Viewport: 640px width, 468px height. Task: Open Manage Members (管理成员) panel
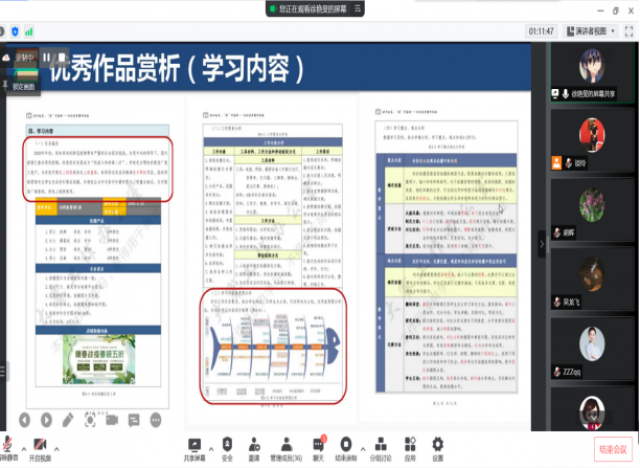coord(287,446)
